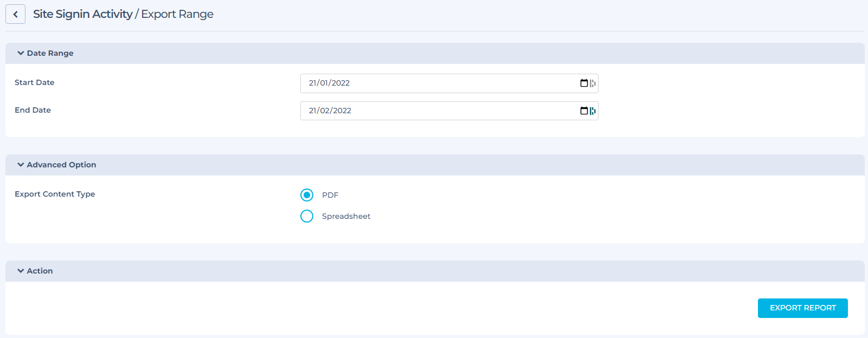Click the back arrow button
Viewport: 868px width, 338px height.
tap(15, 15)
